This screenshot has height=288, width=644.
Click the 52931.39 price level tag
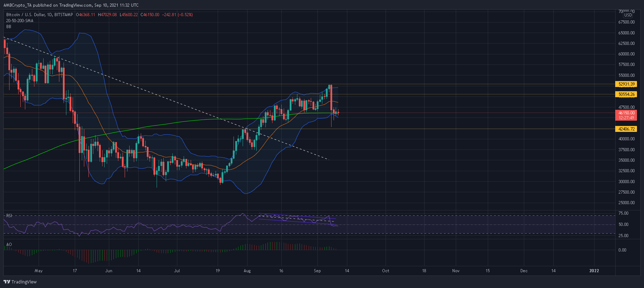[626, 84]
